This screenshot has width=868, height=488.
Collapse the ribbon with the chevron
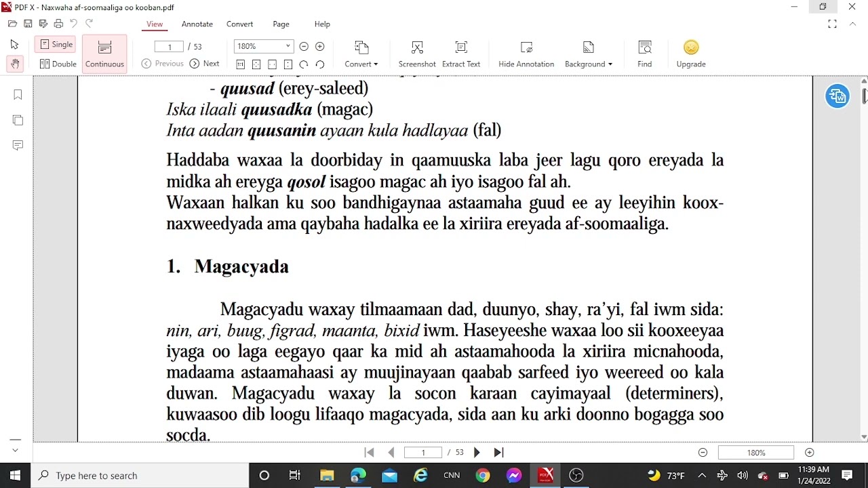tap(853, 24)
